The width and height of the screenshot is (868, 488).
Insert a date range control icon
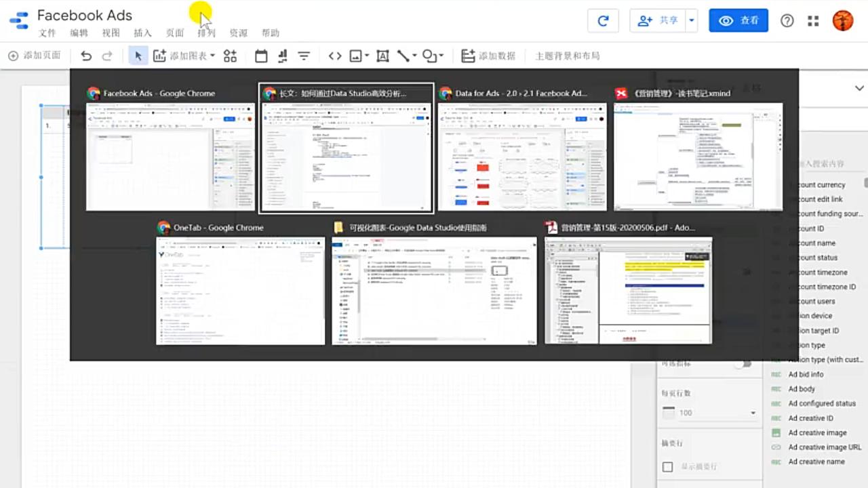261,56
